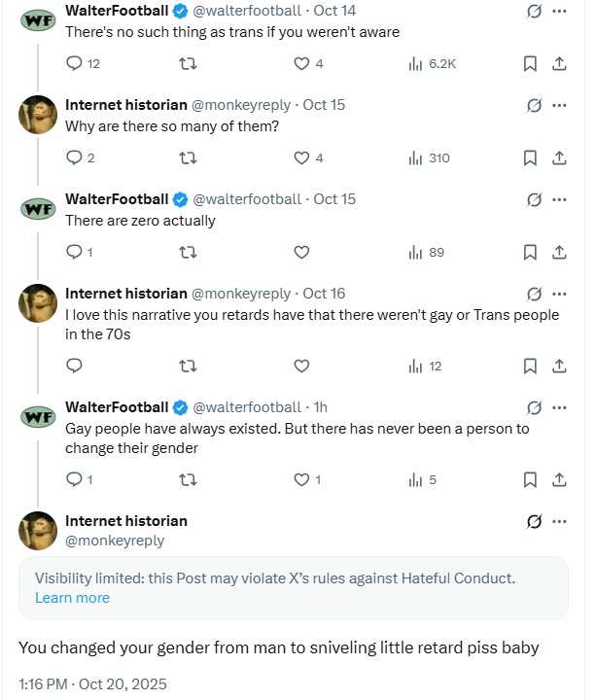The width and height of the screenshot is (596, 700).
Task: Open @monkeyreply handle on the main post
Action: click(115, 541)
